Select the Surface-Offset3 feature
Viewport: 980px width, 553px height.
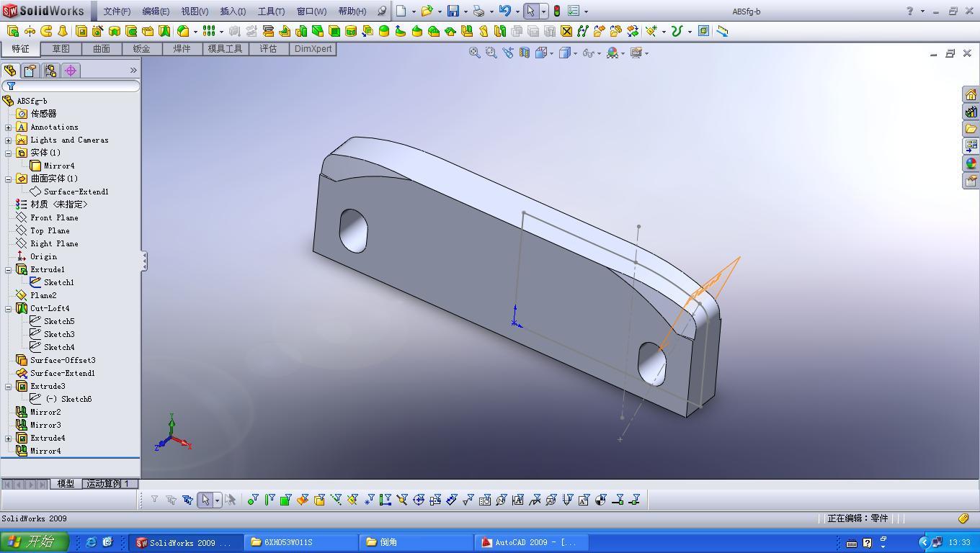tap(63, 361)
